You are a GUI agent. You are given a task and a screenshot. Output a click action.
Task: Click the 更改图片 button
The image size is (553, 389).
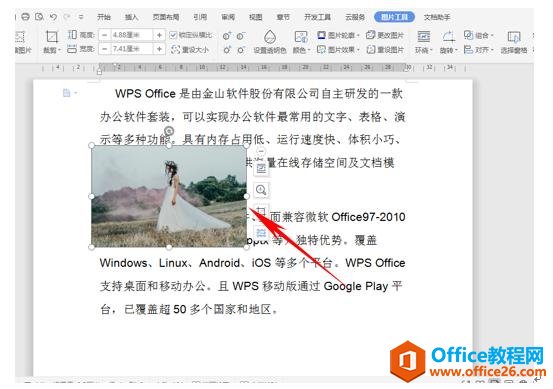(385, 35)
